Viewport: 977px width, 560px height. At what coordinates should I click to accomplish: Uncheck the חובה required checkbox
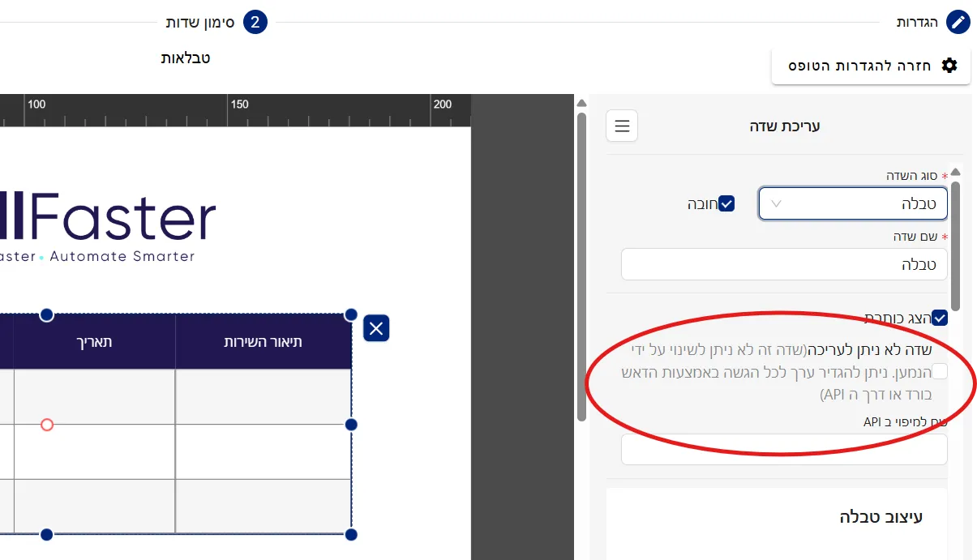pos(726,203)
